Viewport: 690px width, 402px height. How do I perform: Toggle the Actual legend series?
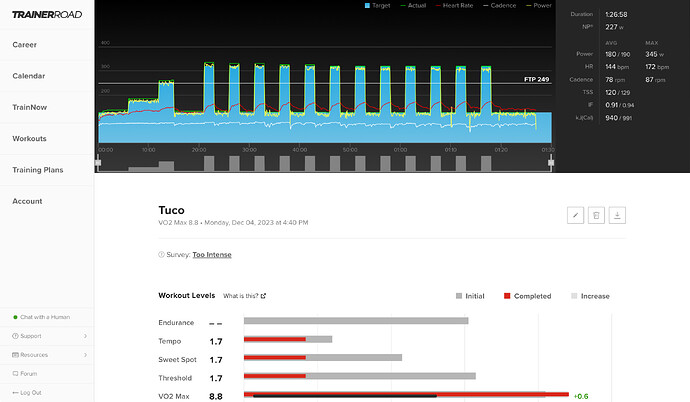(413, 6)
